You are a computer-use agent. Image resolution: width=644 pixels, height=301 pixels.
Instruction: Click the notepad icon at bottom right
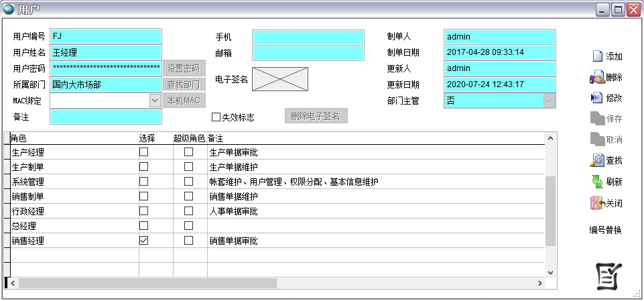click(x=609, y=276)
